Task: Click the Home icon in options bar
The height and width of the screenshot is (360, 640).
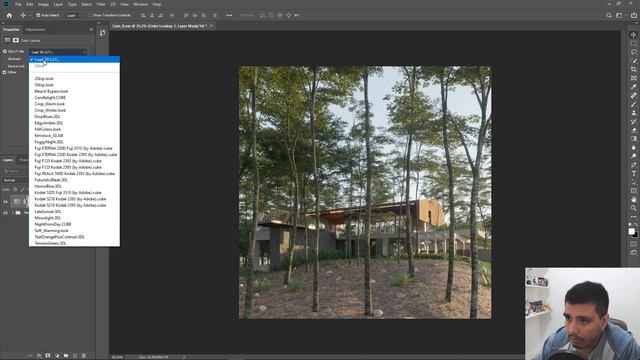Action: click(x=9, y=15)
